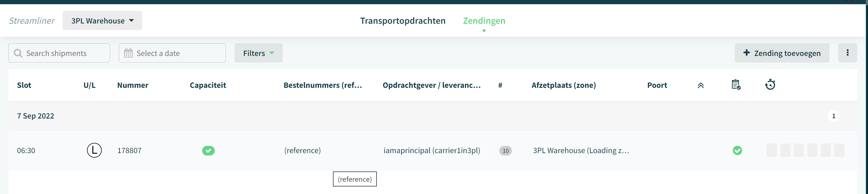Focus the Search shipments input field
This screenshot has height=194, width=868.
59,53
